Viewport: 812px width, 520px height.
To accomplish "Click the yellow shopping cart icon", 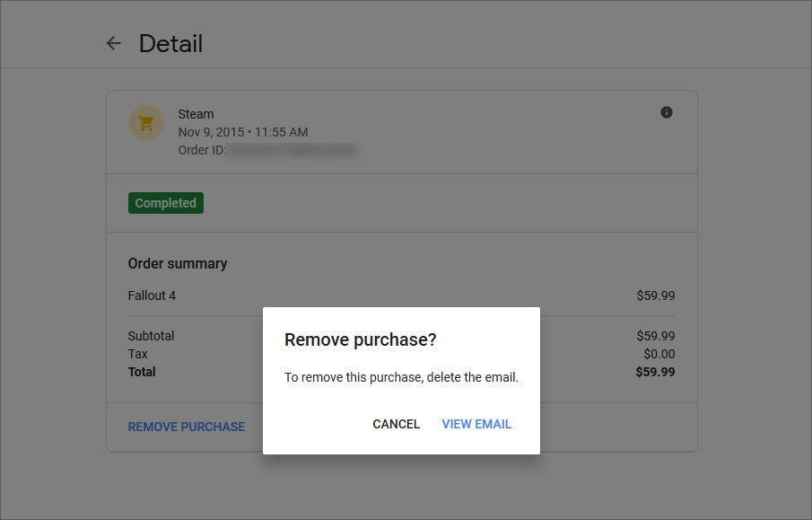I will point(146,123).
